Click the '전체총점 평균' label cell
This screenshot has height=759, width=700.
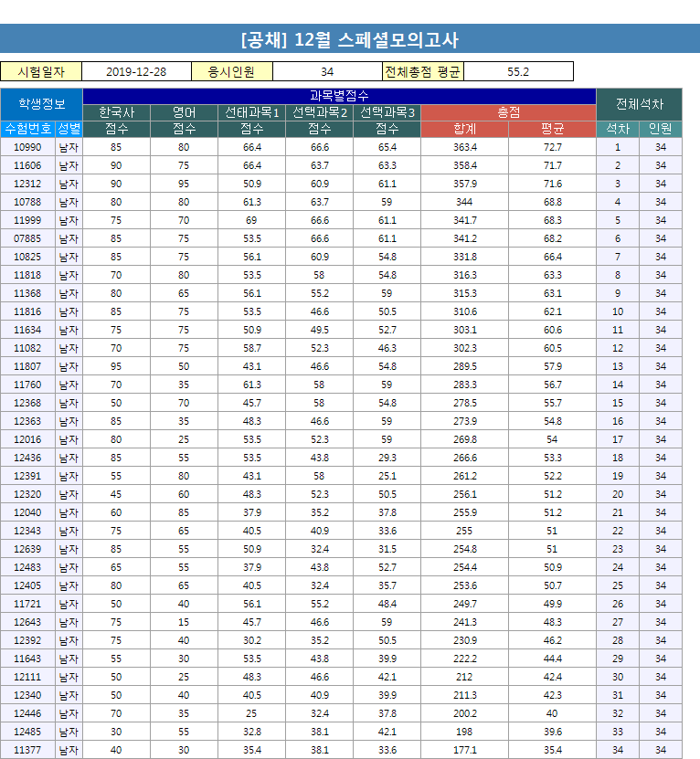coord(423,71)
